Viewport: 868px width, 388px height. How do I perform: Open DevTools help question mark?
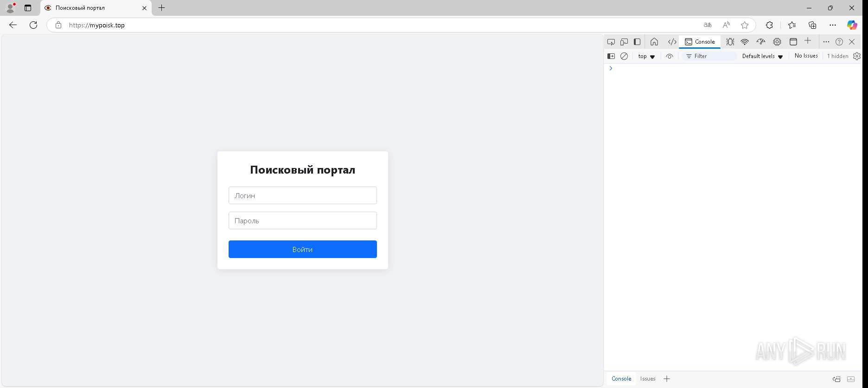(x=839, y=42)
